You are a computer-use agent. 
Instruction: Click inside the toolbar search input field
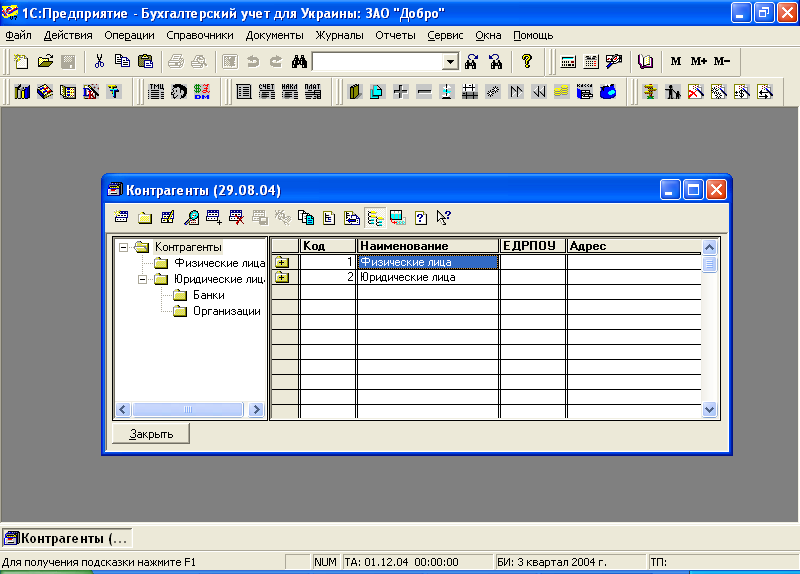tap(378, 62)
